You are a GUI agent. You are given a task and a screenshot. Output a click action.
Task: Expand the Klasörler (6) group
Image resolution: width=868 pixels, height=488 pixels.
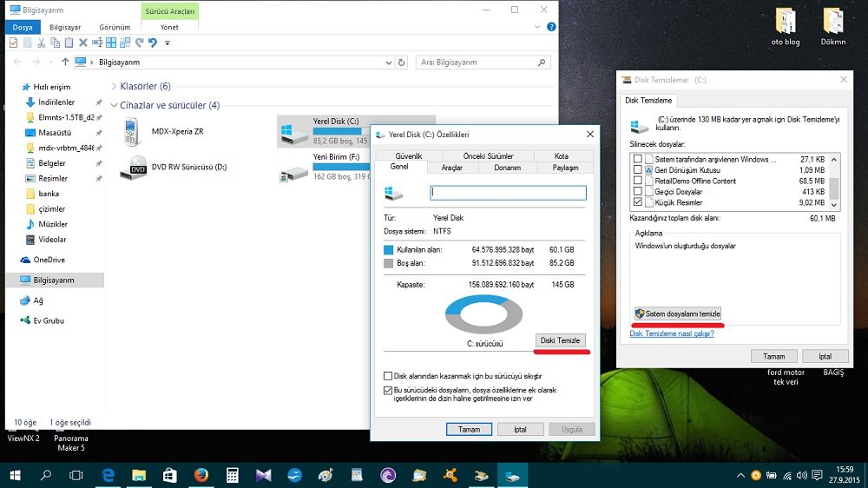pyautogui.click(x=114, y=86)
